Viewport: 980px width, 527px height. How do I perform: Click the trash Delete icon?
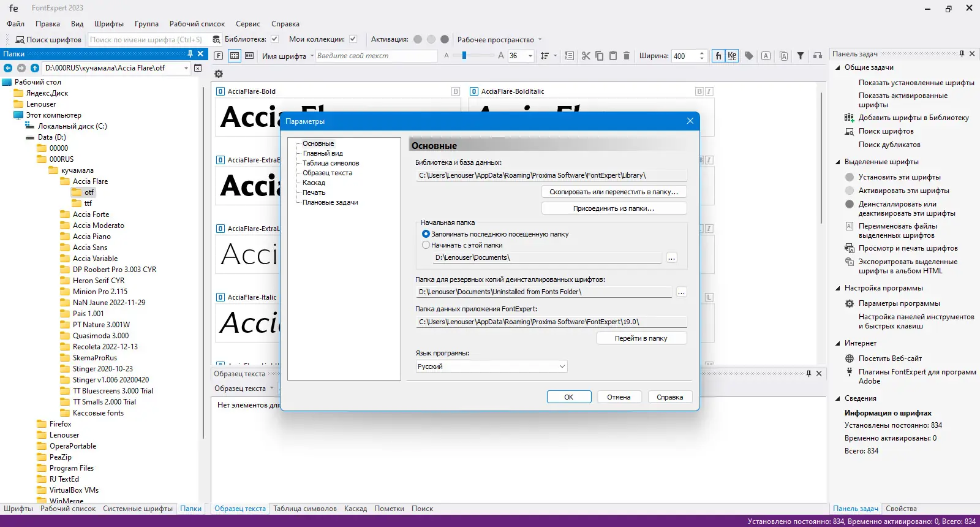pyautogui.click(x=627, y=56)
